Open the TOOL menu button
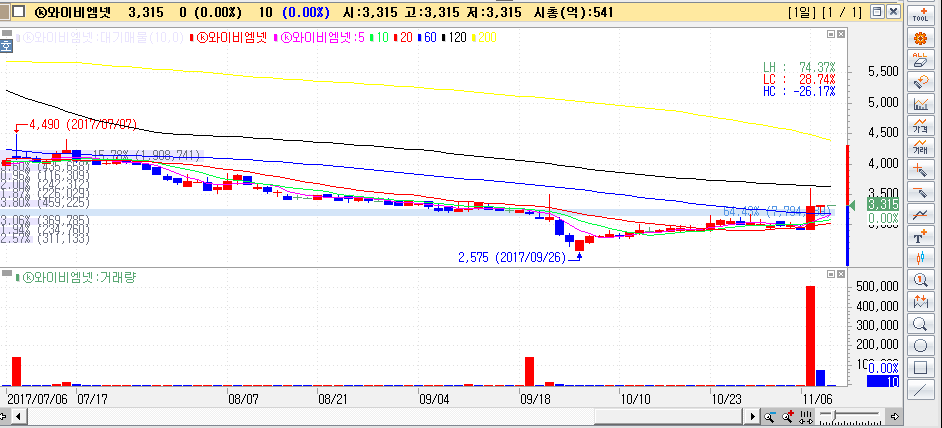 click(921, 13)
